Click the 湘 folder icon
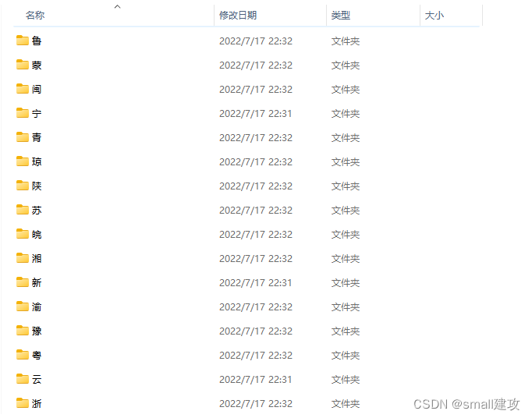Screen dimensions: 532x418 click(23, 258)
